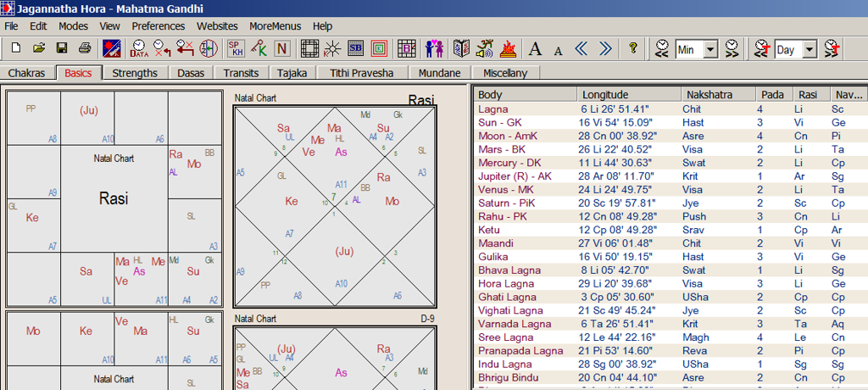
Task: Click forward transit clock icon with red T
Action: coord(832,49)
